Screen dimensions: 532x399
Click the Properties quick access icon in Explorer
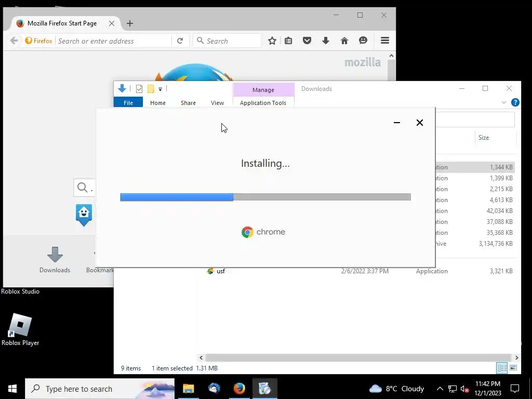point(139,89)
